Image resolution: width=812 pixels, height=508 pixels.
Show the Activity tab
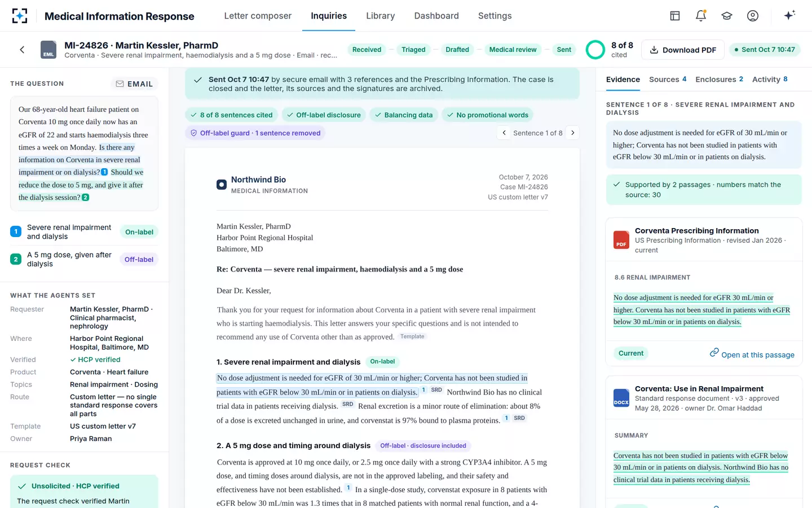(x=770, y=80)
